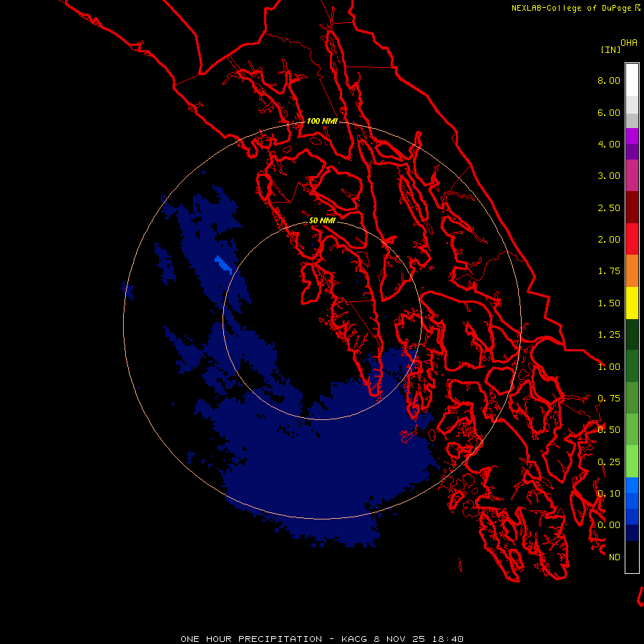Select the 1.25 legend value
Viewport: 644px width, 644px height.
point(609,335)
